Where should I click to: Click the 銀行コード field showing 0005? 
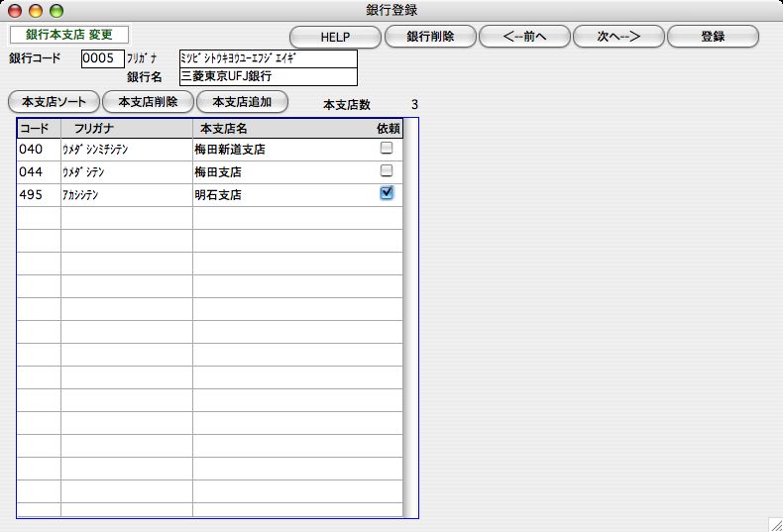103,58
